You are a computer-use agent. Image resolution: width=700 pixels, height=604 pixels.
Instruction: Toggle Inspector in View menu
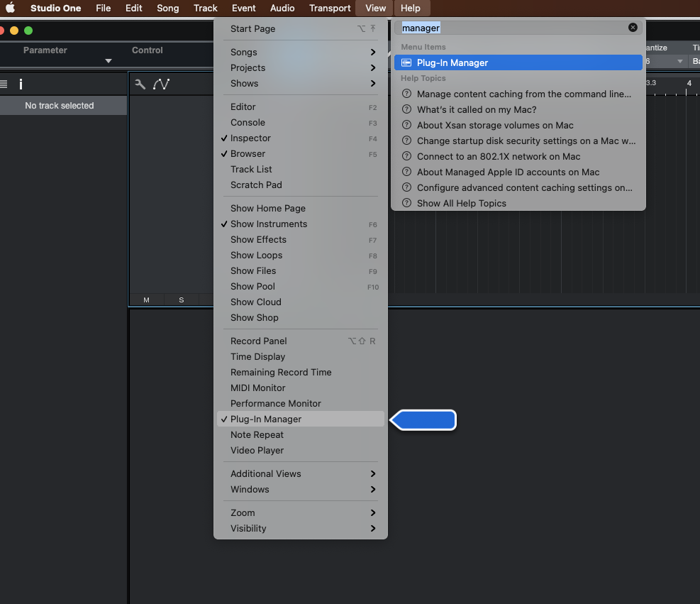(x=301, y=138)
